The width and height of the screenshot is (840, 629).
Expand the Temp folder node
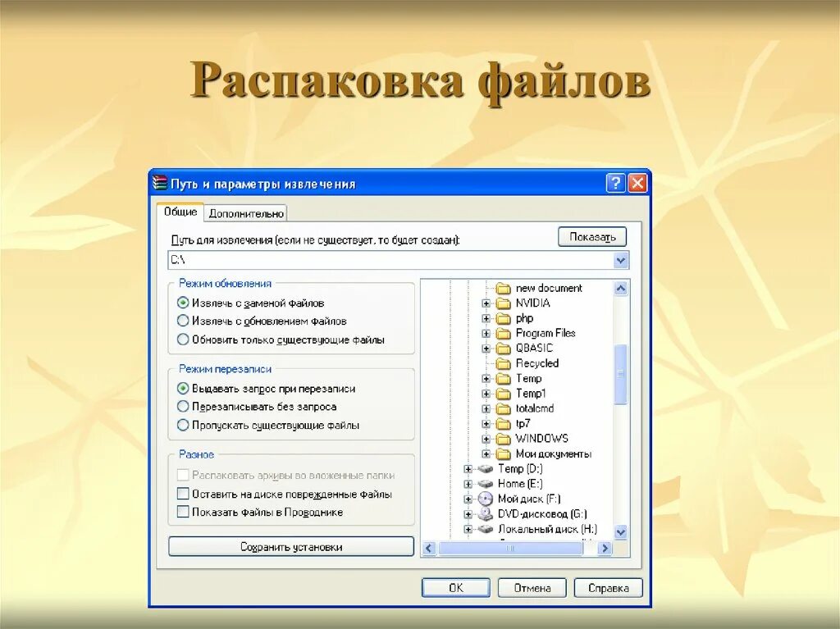[x=486, y=379]
